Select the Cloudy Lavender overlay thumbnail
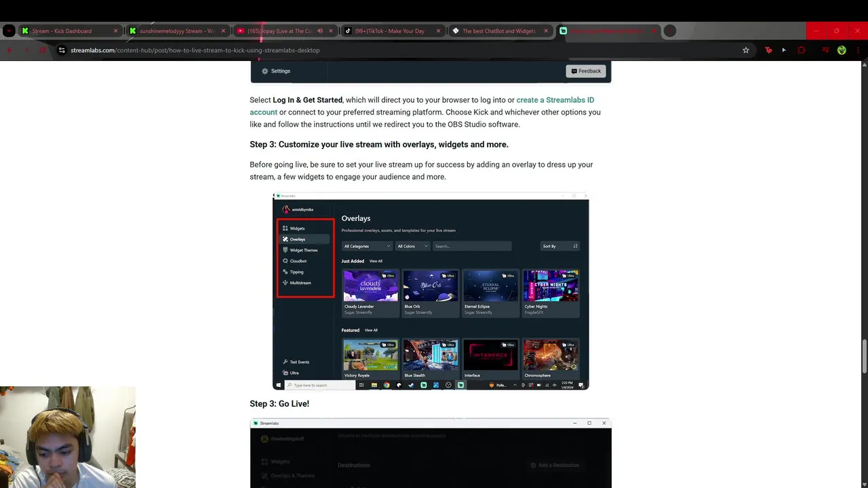This screenshot has height=488, width=868. pyautogui.click(x=370, y=286)
